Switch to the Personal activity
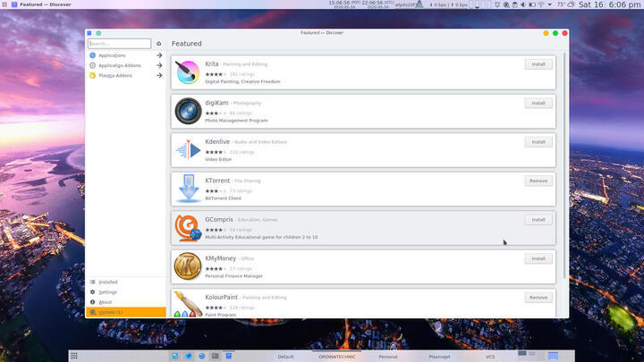 388,357
